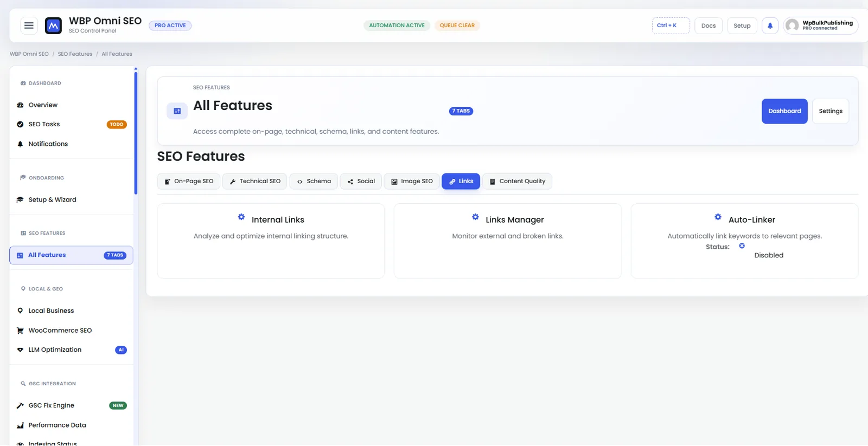The width and height of the screenshot is (868, 446).
Task: Switch to the On-Page SEO tab
Action: pos(189,182)
